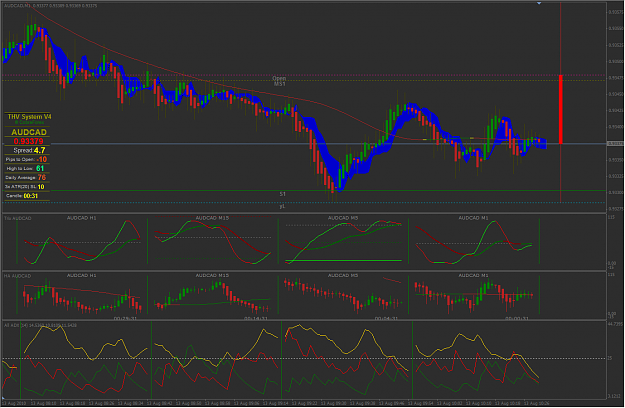Viewport: 625px width, 408px height.
Task: Click AUDCAD H1 label in Trix window
Action: pyautogui.click(x=81, y=218)
